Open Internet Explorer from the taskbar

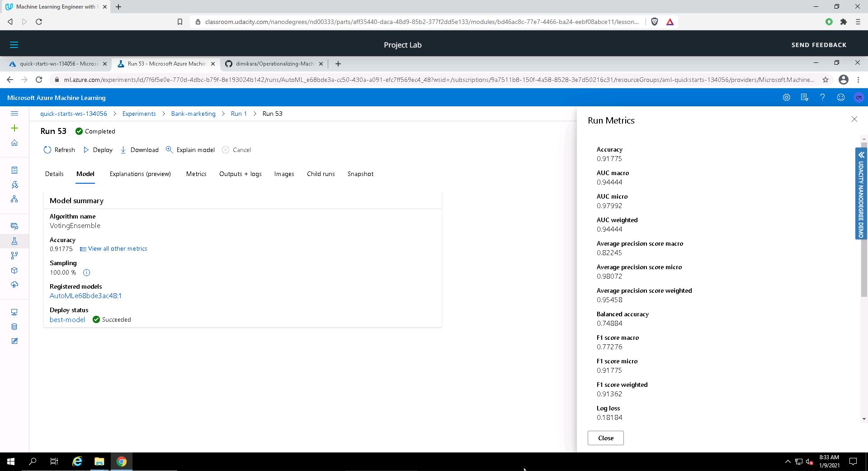(x=77, y=461)
